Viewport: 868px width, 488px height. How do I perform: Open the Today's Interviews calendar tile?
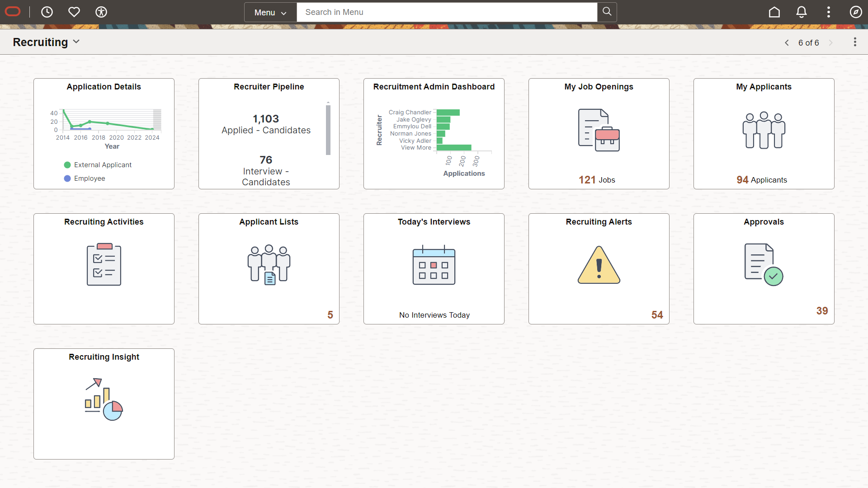[x=434, y=268]
